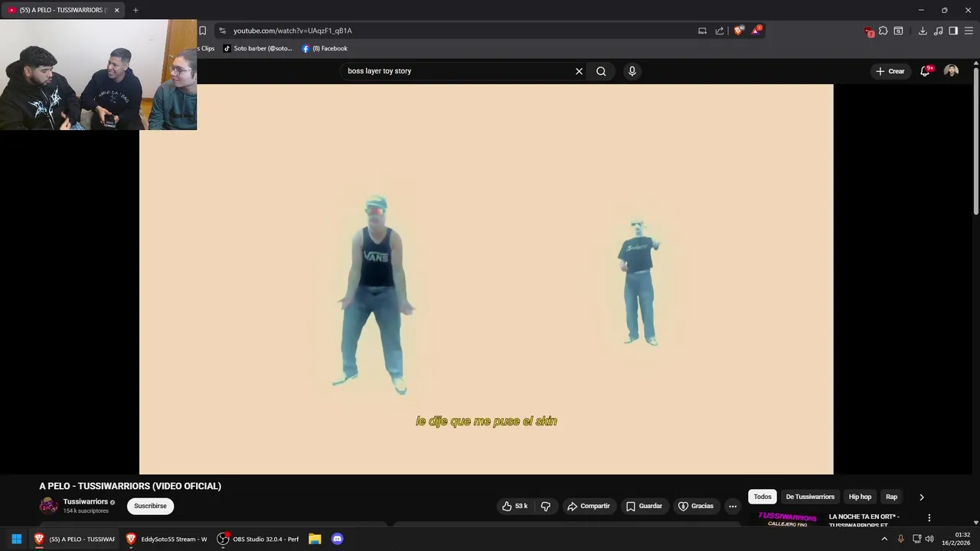This screenshot has width=980, height=551.
Task: Close the A PELO YouTube tab
Action: [x=116, y=10]
